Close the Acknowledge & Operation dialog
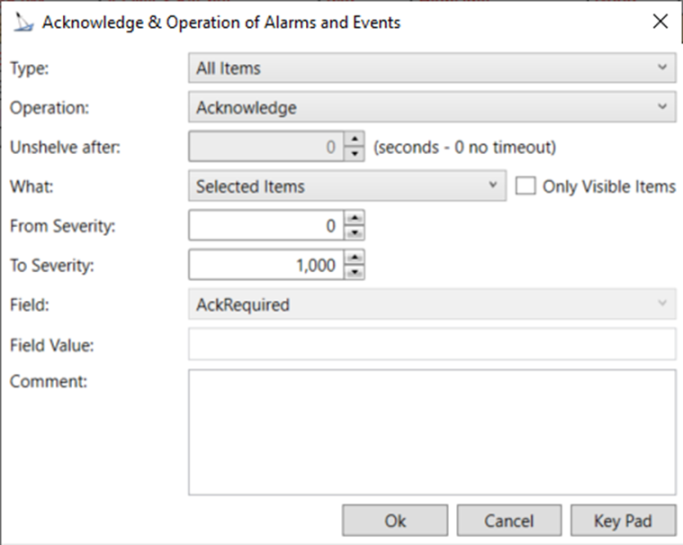The height and width of the screenshot is (545, 683). point(659,21)
